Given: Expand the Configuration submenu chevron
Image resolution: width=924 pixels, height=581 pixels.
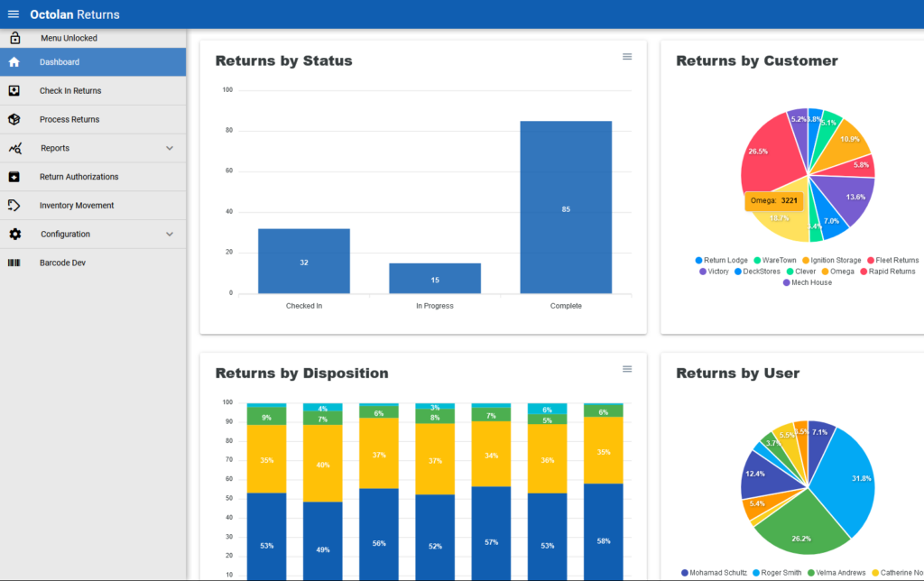Looking at the screenshot, I should point(170,234).
